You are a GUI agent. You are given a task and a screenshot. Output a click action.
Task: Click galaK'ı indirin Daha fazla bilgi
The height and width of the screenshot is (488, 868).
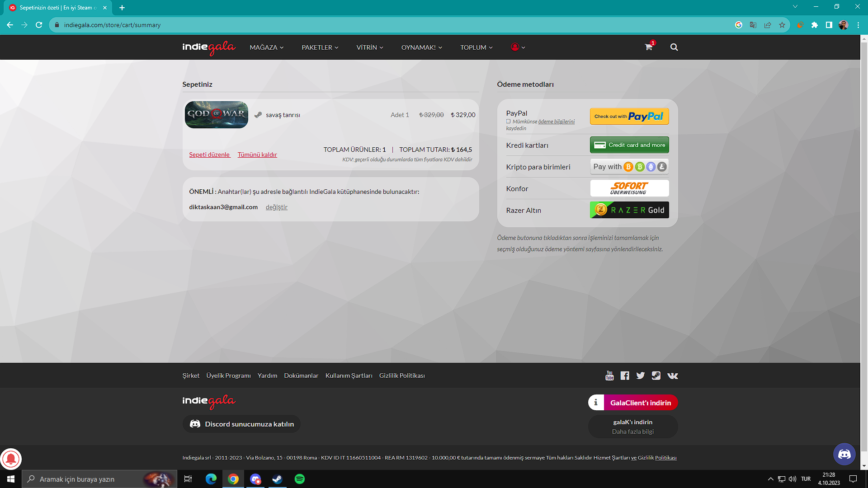click(x=633, y=427)
